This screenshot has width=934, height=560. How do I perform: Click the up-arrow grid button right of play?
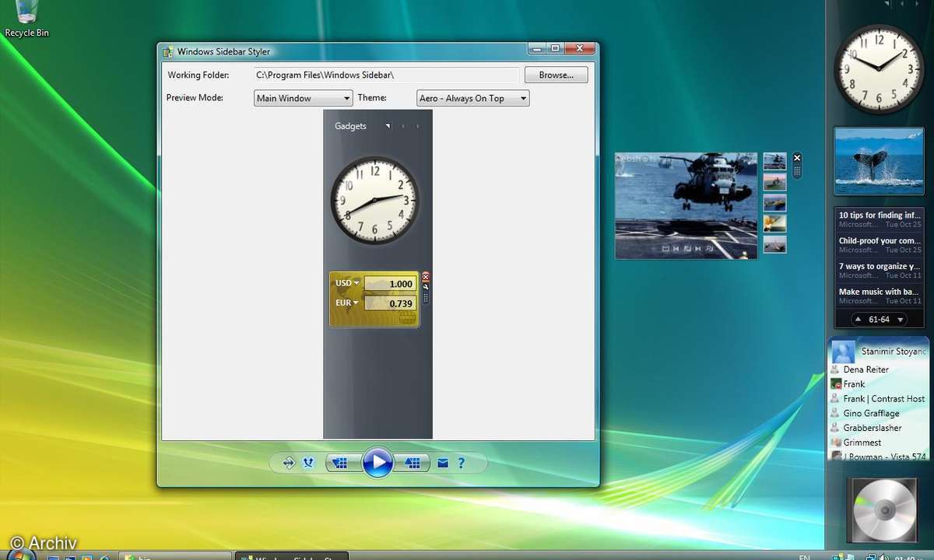(x=413, y=463)
